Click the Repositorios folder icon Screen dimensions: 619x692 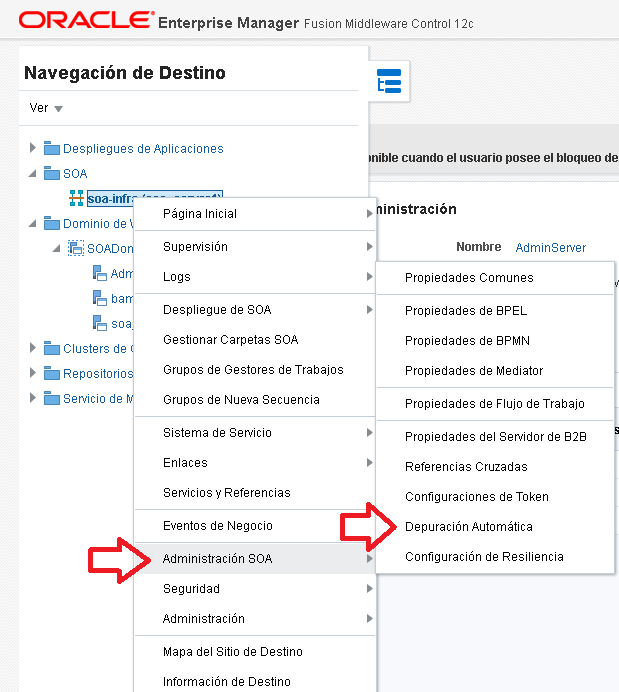tap(52, 373)
